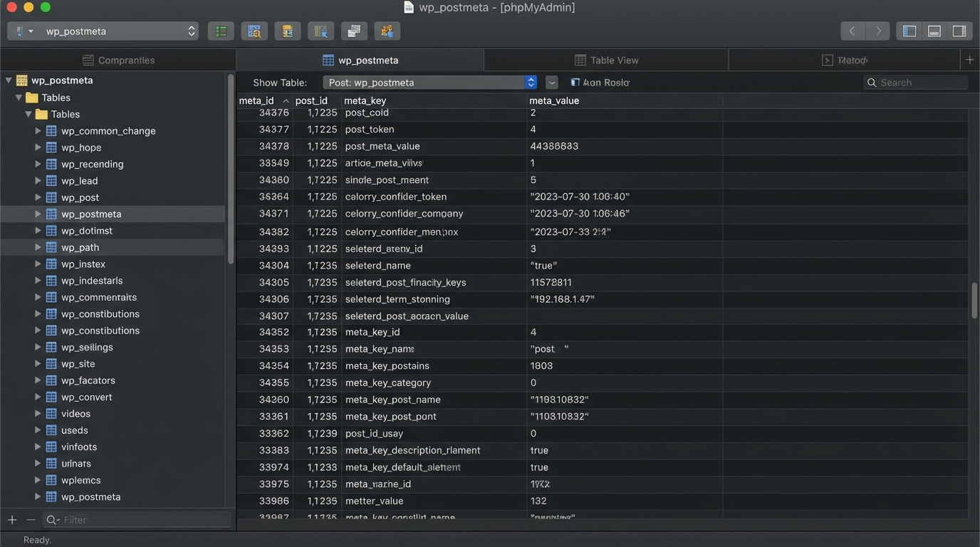This screenshot has width=980, height=547.
Task: Click the rightmost gold cubes toolbar icon
Action: click(x=387, y=31)
